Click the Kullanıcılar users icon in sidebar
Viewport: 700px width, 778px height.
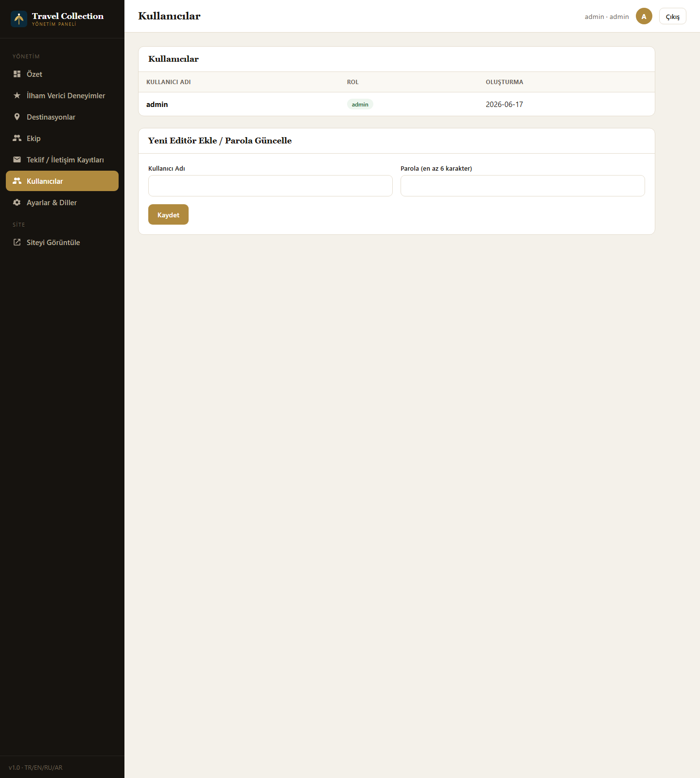(17, 181)
